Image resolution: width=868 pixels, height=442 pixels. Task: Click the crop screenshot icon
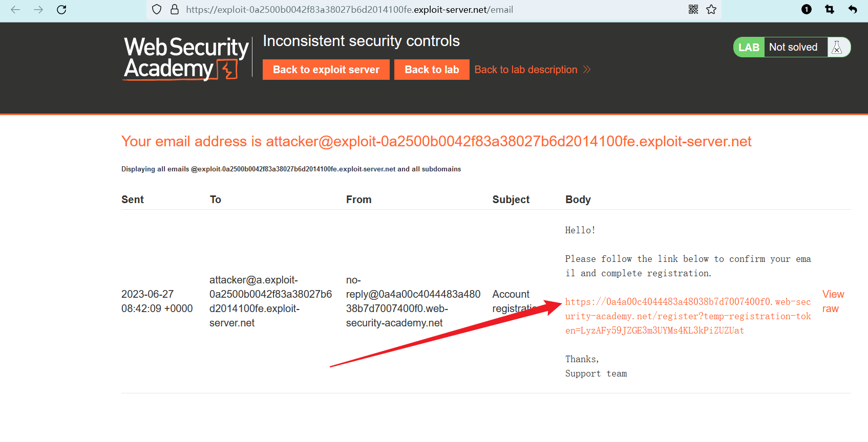coord(830,10)
